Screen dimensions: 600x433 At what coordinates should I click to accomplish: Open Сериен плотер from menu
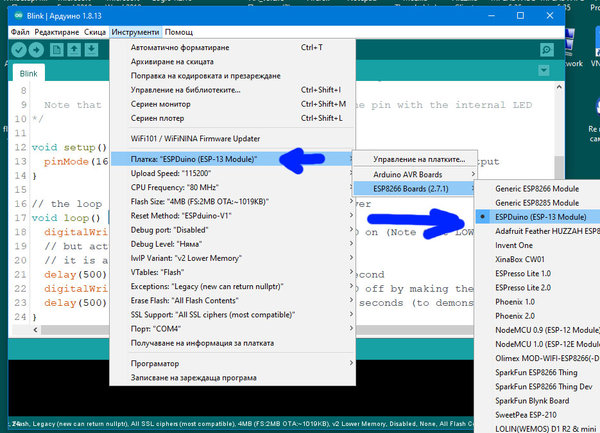pyautogui.click(x=233, y=118)
